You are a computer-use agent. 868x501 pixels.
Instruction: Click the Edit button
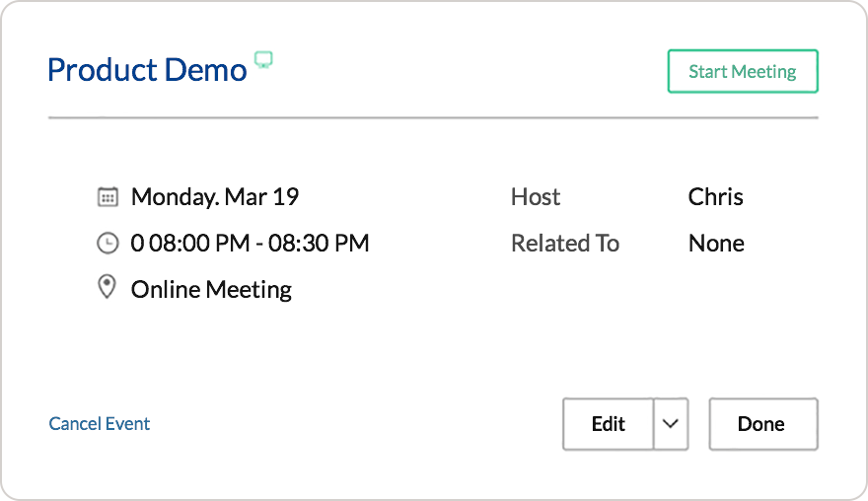(x=608, y=424)
